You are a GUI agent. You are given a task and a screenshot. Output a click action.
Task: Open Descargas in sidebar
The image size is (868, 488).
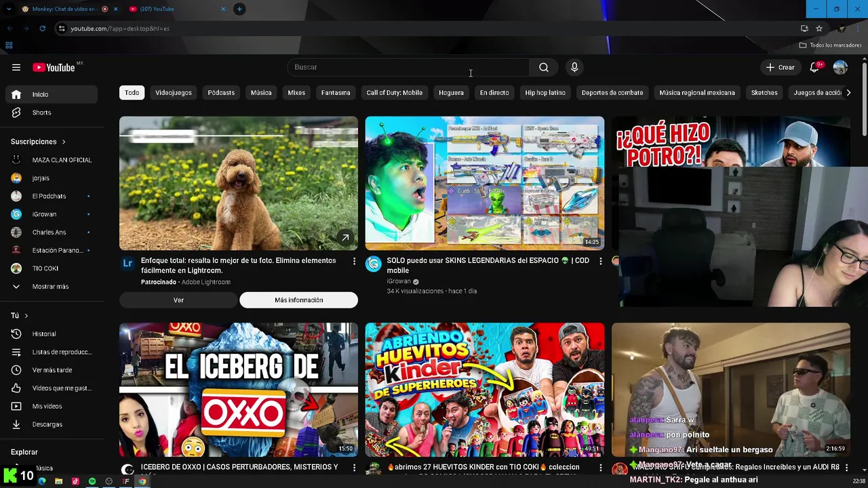click(x=52, y=424)
